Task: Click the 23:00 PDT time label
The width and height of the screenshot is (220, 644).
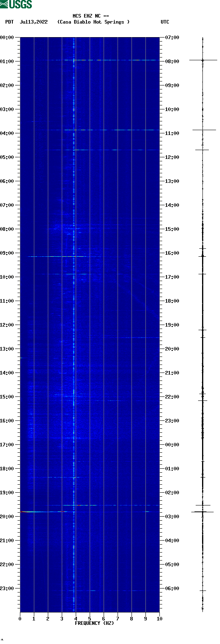Action: (7, 589)
